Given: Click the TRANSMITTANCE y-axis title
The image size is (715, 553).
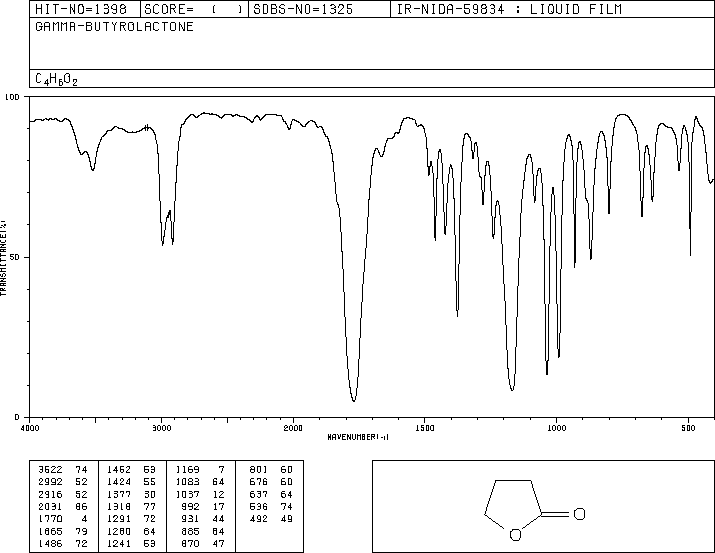Looking at the screenshot, I should pyautogui.click(x=3, y=258).
